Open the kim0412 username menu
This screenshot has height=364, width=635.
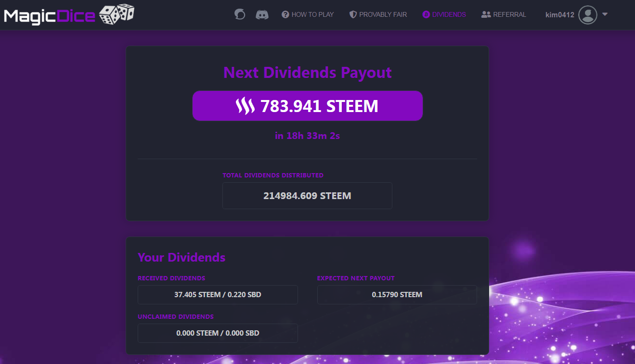click(x=559, y=15)
